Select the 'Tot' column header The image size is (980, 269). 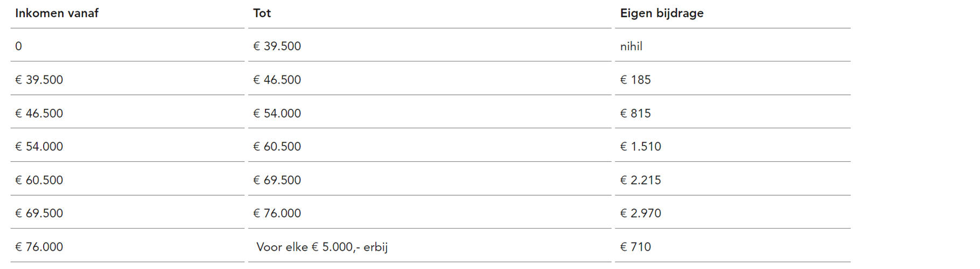262,13
